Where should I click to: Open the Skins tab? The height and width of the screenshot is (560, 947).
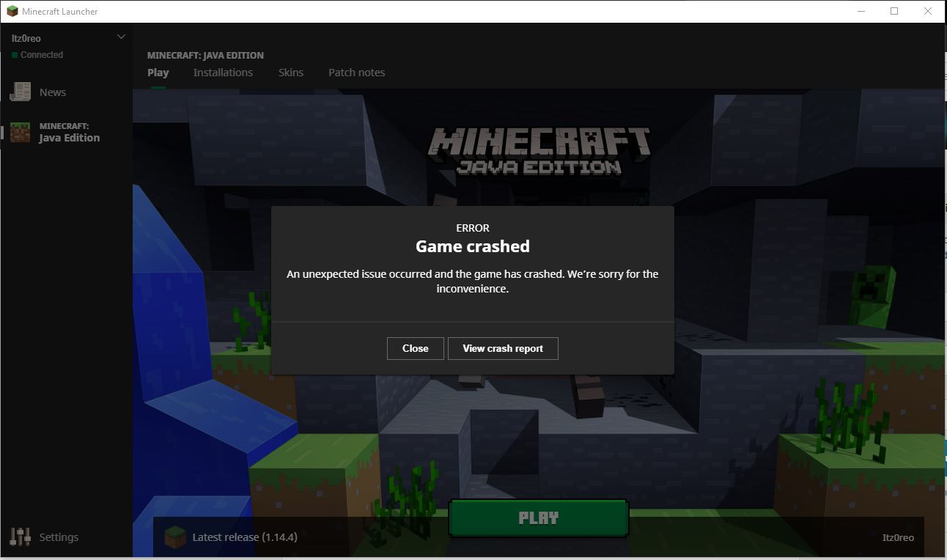click(x=291, y=73)
